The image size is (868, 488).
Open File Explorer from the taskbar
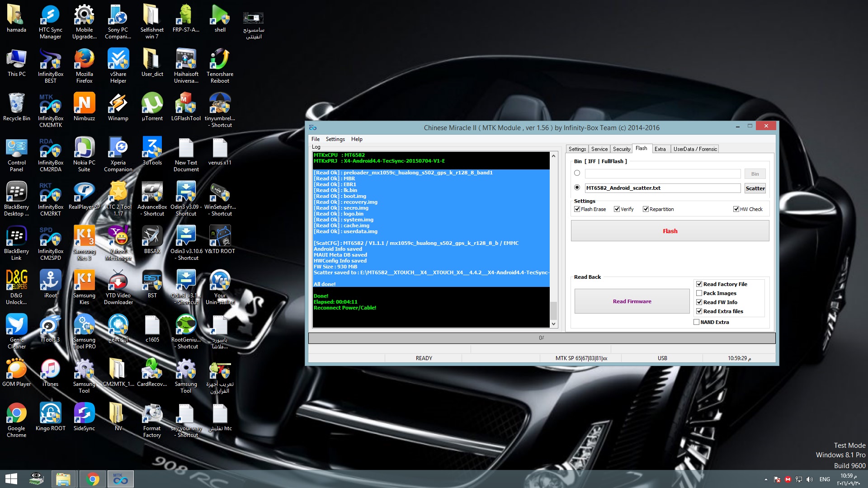tap(63, 479)
